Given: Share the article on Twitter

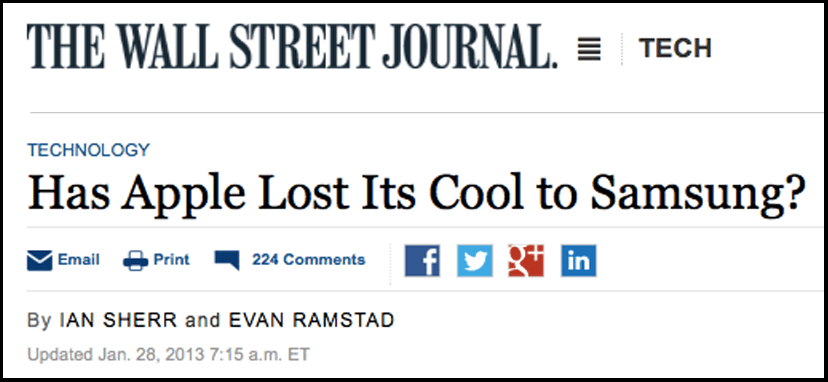Looking at the screenshot, I should 475,260.
